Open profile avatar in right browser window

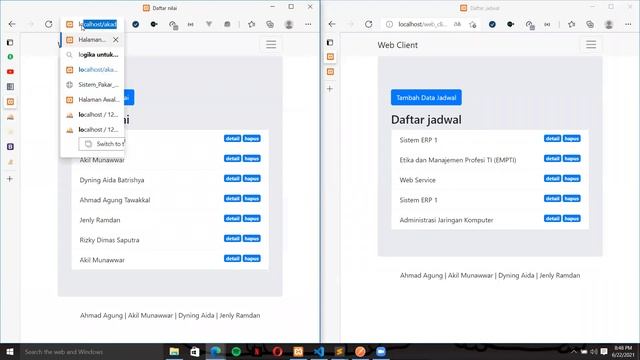click(x=609, y=24)
